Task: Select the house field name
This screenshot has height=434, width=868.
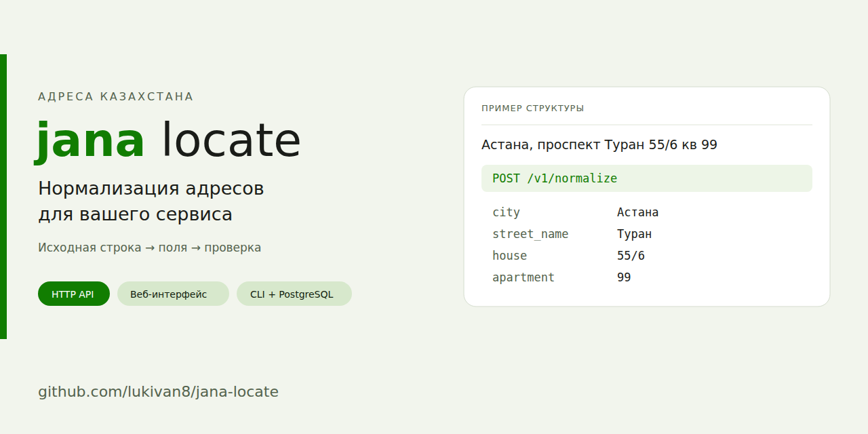Action: (x=510, y=256)
